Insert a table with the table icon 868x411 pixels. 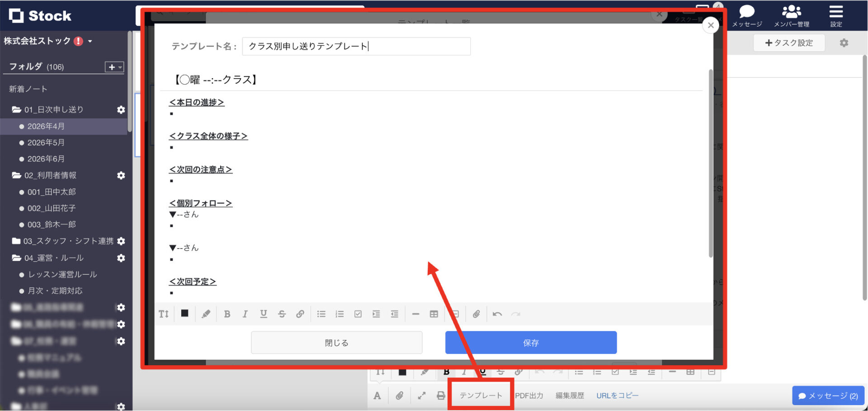[434, 314]
